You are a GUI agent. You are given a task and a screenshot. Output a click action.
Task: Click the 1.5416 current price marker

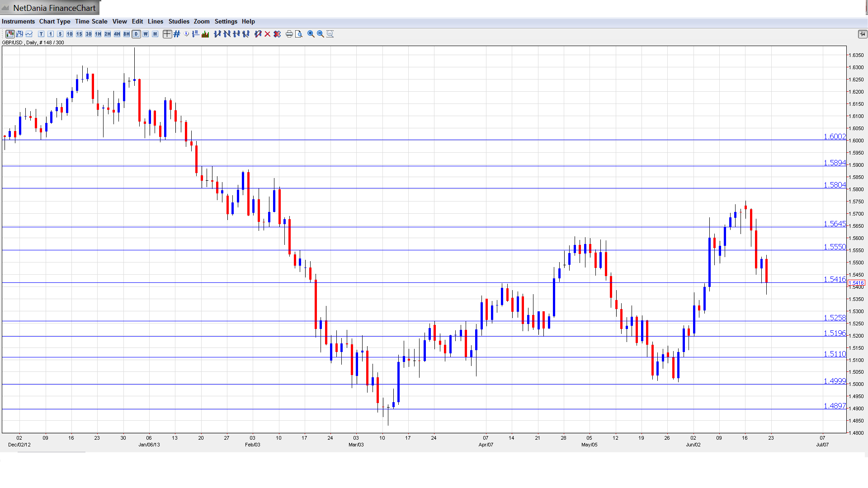coord(856,283)
